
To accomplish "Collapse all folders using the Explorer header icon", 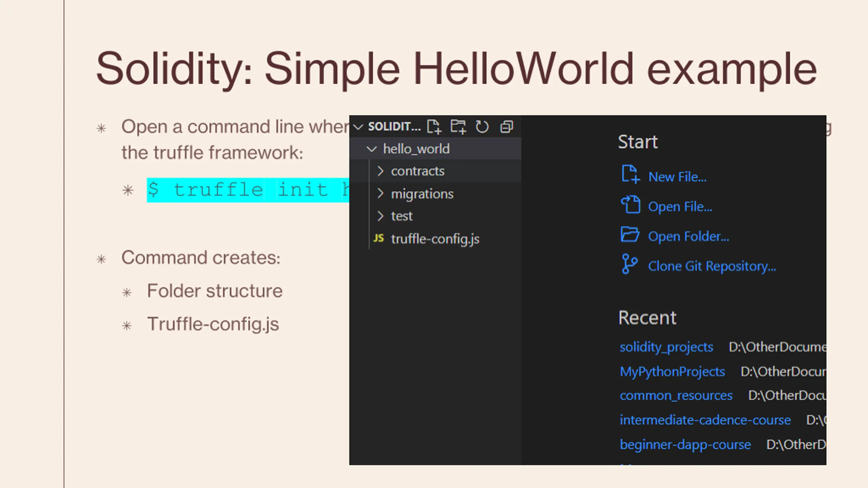I will point(507,127).
